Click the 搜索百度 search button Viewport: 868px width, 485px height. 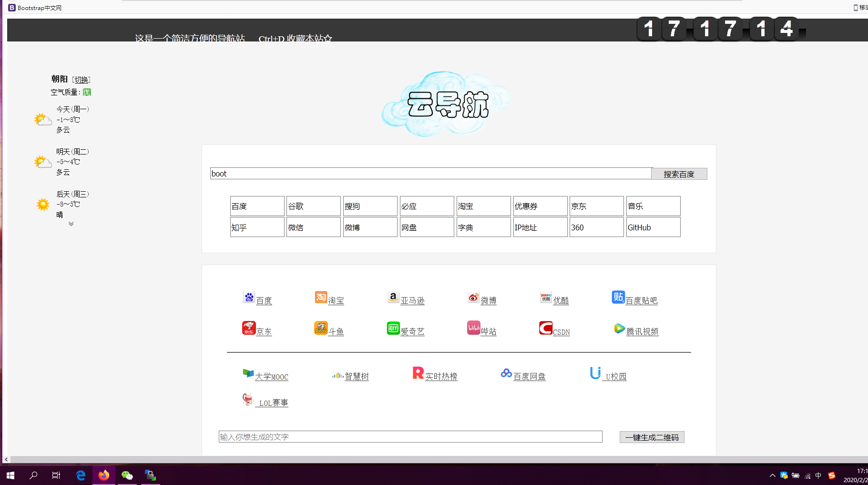(x=679, y=174)
